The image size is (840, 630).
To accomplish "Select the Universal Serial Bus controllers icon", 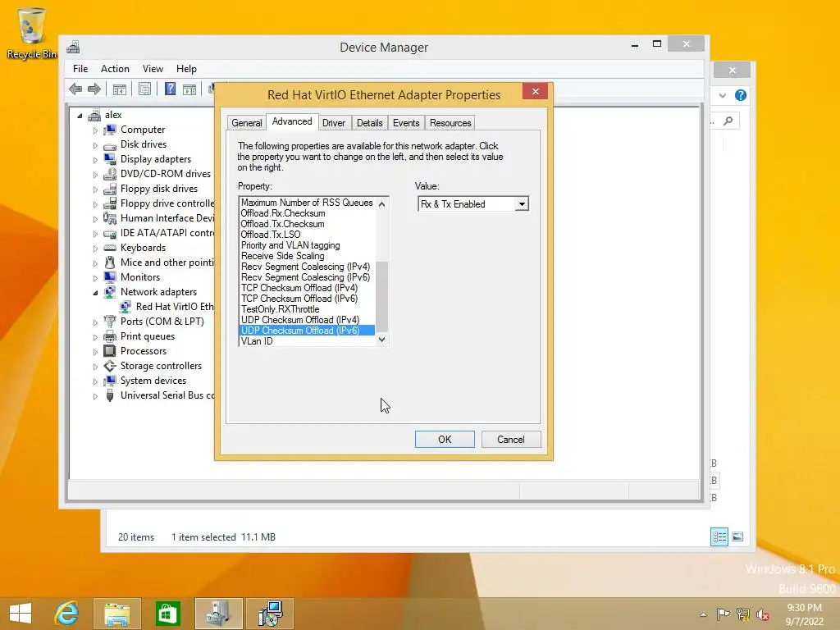I will coord(110,395).
